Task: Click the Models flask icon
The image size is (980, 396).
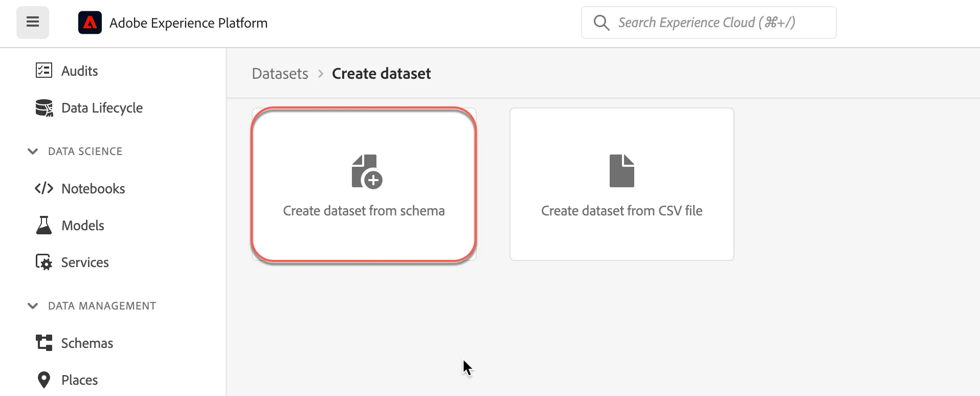Action: [x=44, y=225]
